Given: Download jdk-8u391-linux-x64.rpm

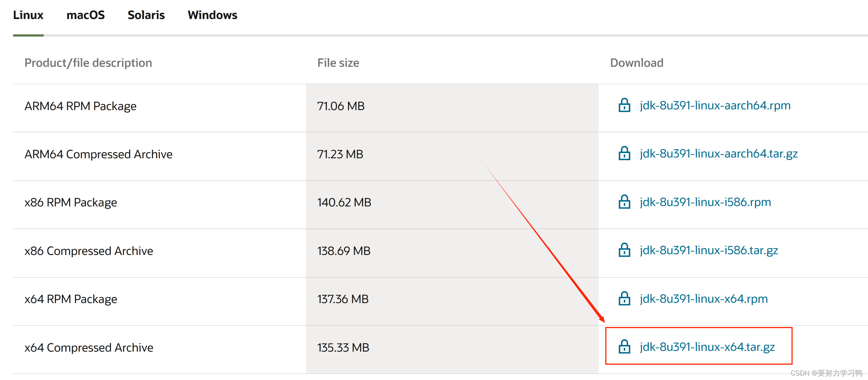Looking at the screenshot, I should (x=704, y=299).
